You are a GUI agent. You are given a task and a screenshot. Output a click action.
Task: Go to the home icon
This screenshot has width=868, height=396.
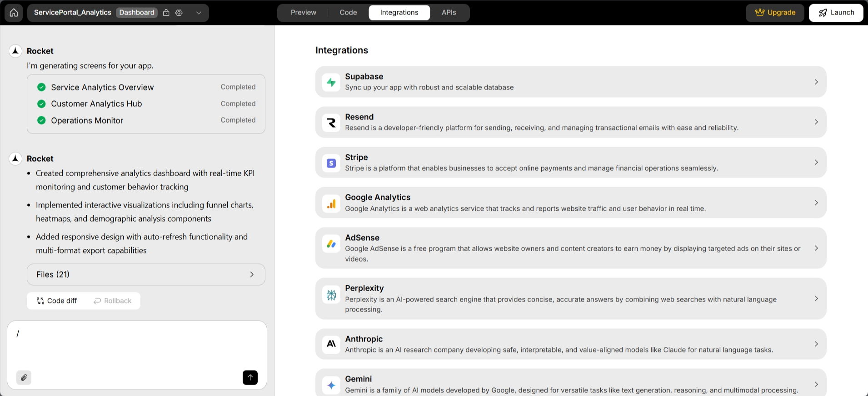tap(14, 13)
